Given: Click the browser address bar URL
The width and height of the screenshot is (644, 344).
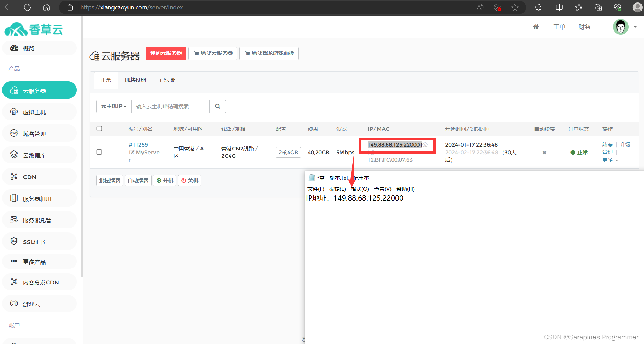Looking at the screenshot, I should click(132, 7).
